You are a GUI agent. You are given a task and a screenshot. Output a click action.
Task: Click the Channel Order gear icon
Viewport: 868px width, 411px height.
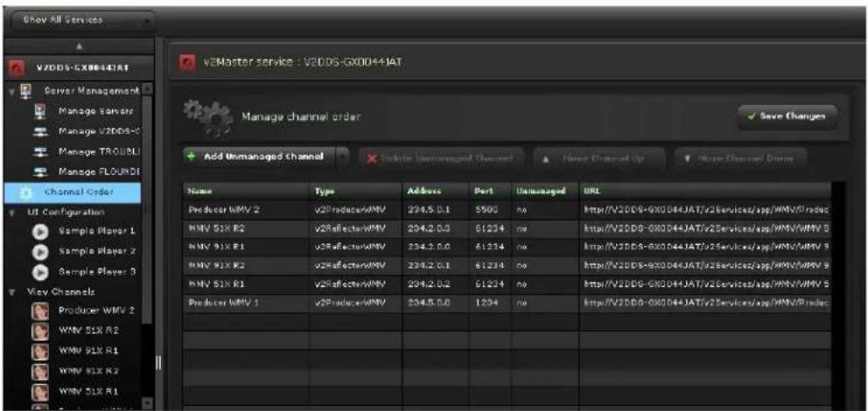pos(25,192)
